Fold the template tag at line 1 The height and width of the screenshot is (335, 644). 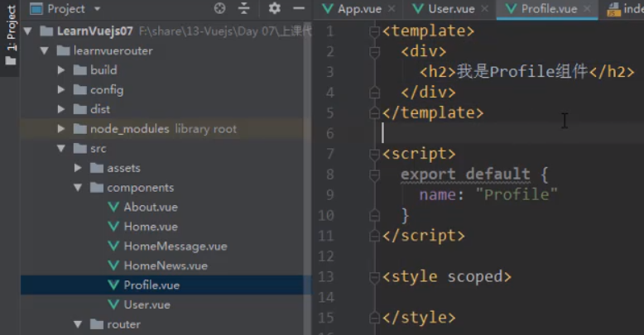pos(376,31)
